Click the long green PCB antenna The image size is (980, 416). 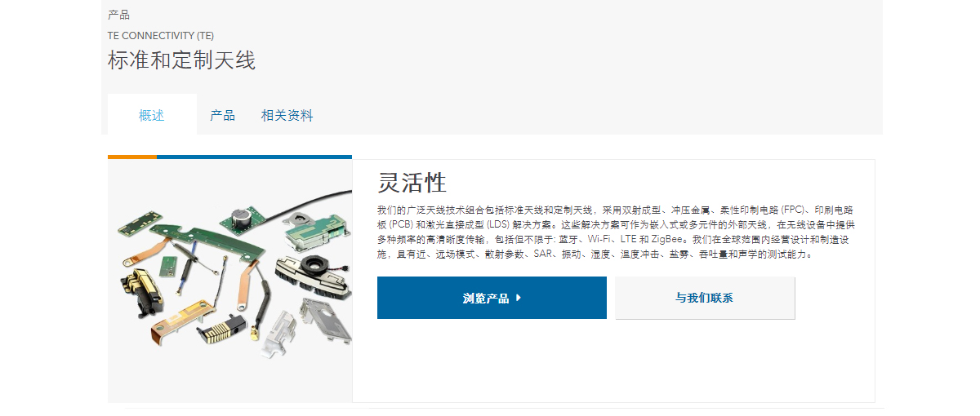(x=206, y=241)
